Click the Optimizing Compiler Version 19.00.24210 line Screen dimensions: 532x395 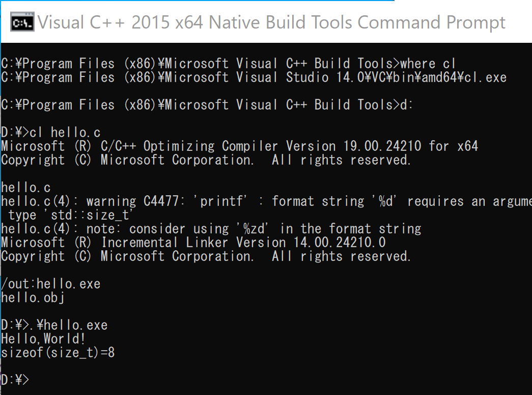pyautogui.click(x=239, y=146)
